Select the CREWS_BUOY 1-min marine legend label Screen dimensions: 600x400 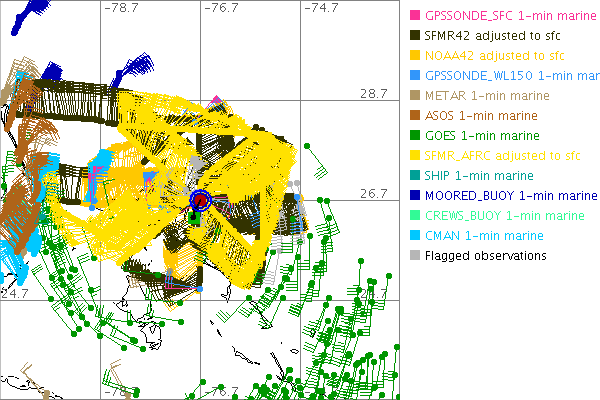[504, 216]
